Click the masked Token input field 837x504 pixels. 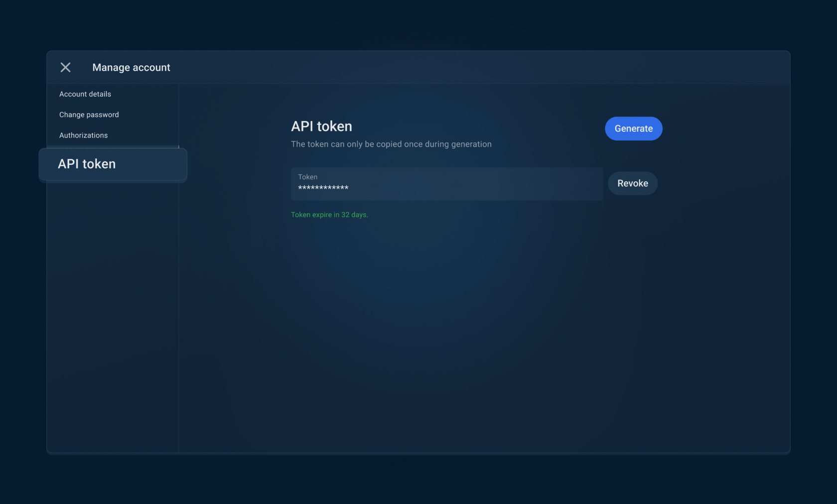coord(447,184)
